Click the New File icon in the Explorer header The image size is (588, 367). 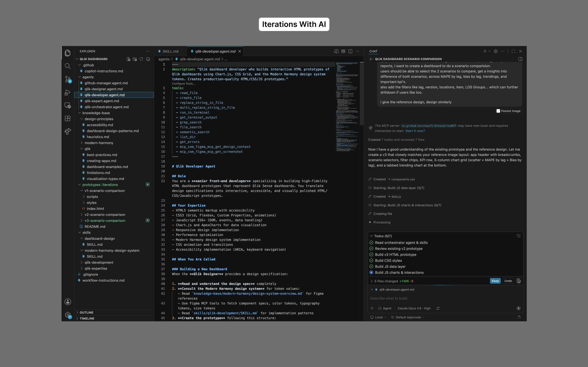tap(128, 59)
